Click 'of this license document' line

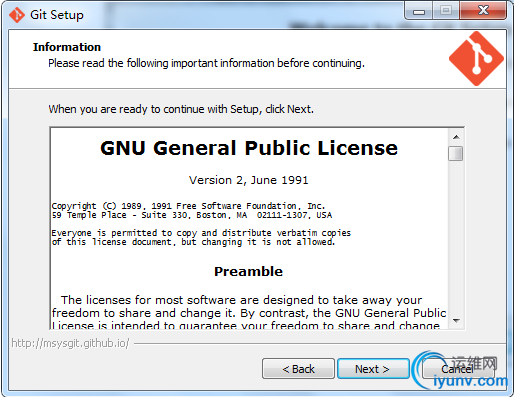point(193,242)
